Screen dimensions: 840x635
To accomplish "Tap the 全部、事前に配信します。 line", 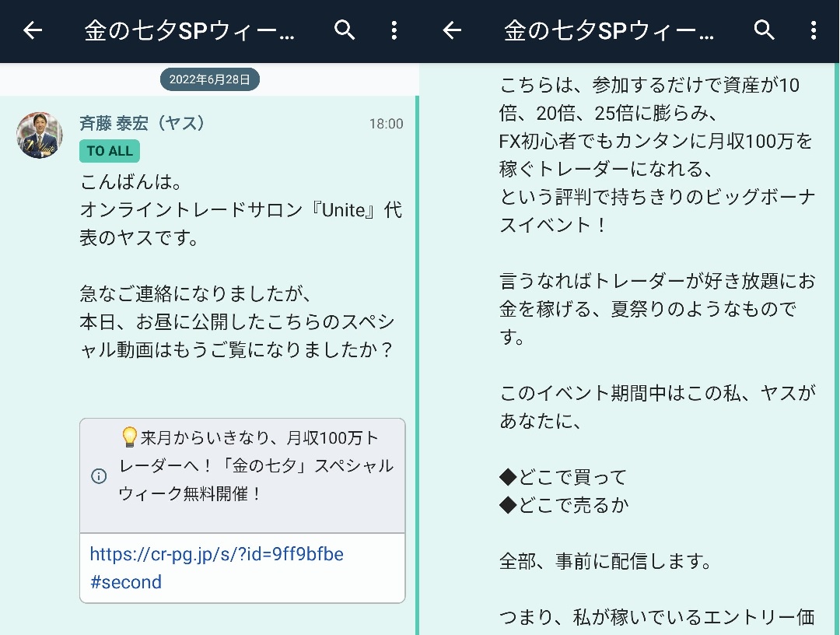I will (605, 561).
